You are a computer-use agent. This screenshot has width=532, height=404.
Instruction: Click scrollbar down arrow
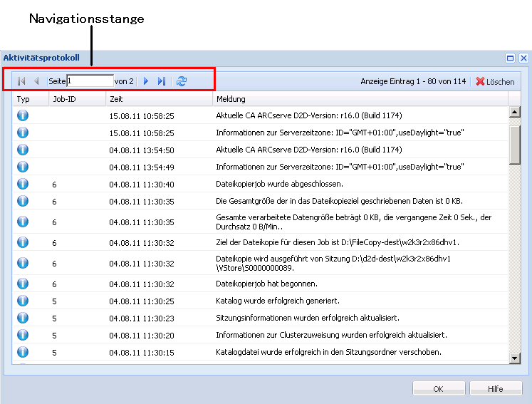point(515,358)
